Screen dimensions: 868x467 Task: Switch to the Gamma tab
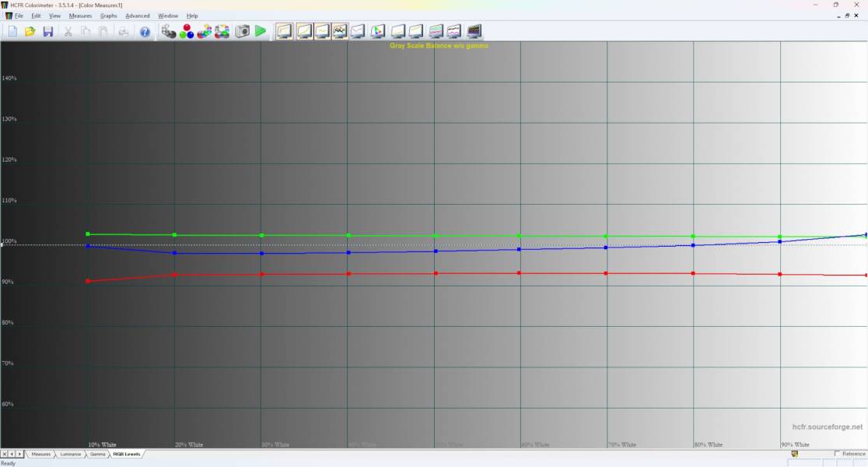coord(98,455)
